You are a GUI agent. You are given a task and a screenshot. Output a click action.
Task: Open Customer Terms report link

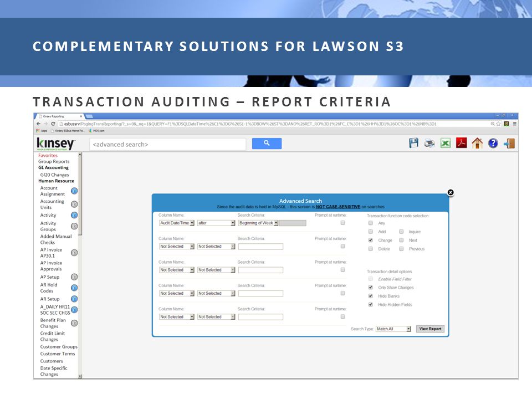57,354
